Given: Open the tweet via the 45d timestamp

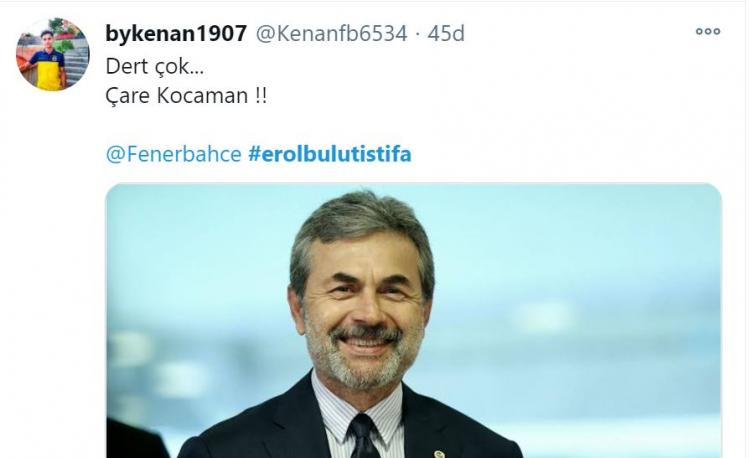Looking at the screenshot, I should [x=446, y=33].
